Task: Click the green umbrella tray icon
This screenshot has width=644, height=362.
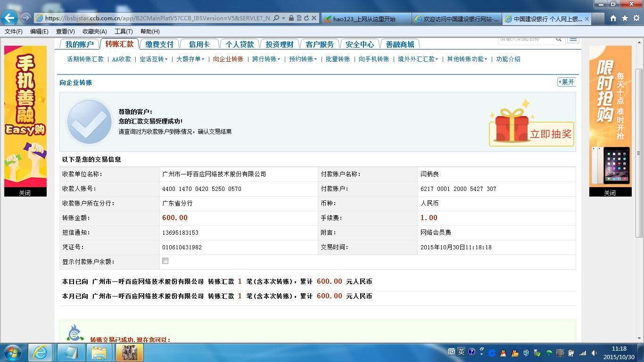Action: [549, 353]
